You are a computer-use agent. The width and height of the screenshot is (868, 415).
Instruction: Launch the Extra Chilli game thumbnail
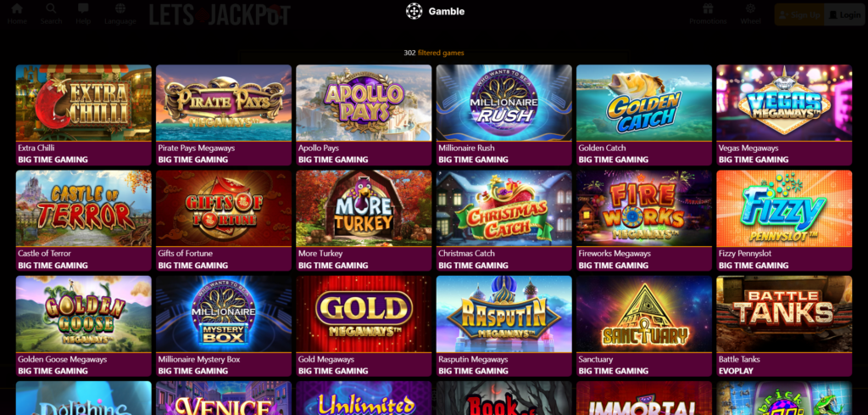pyautogui.click(x=84, y=103)
